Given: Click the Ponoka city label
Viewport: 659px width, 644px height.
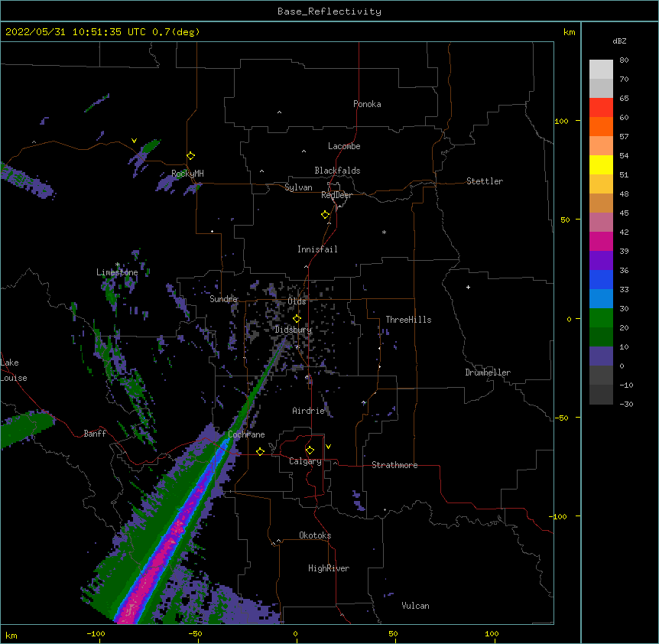Looking at the screenshot, I should [x=367, y=104].
